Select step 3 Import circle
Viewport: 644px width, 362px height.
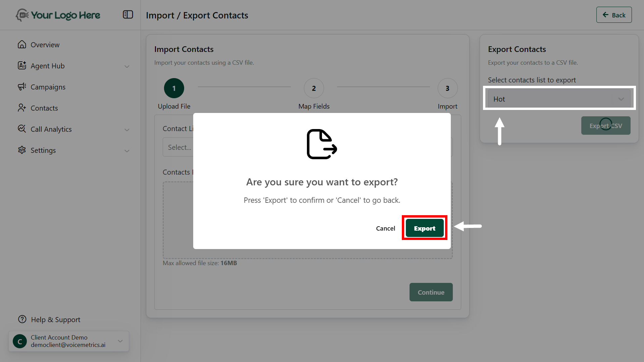pos(447,88)
